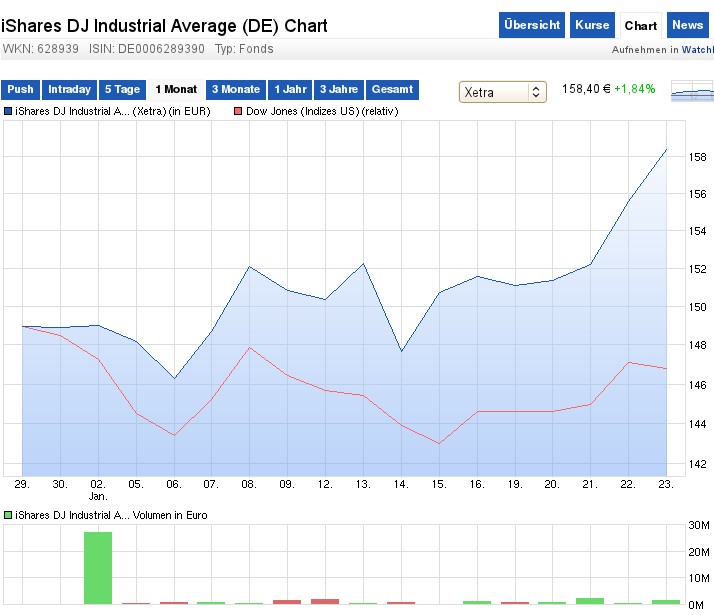714x615 pixels.
Task: Click the green Volumen legend swatch
Action: pos(8,515)
